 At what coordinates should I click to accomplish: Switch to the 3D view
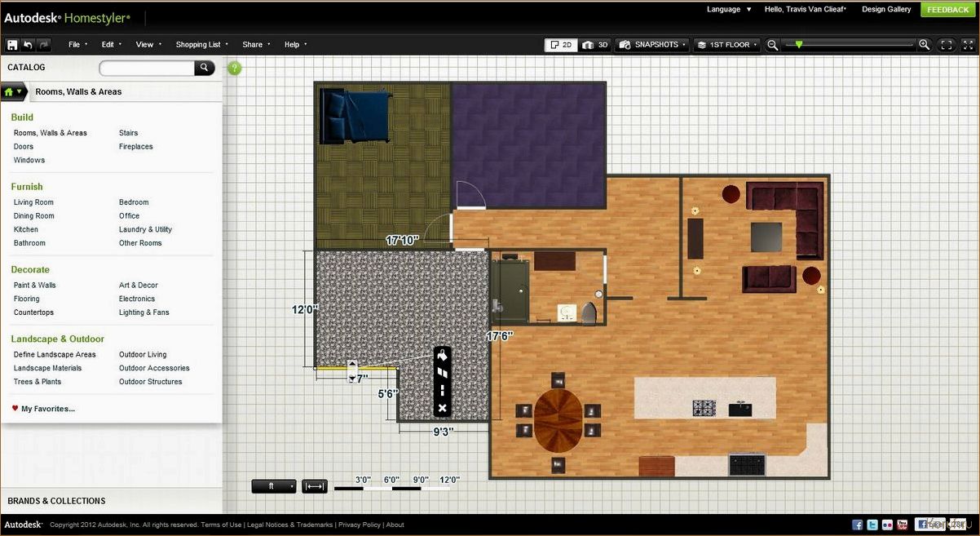point(595,45)
